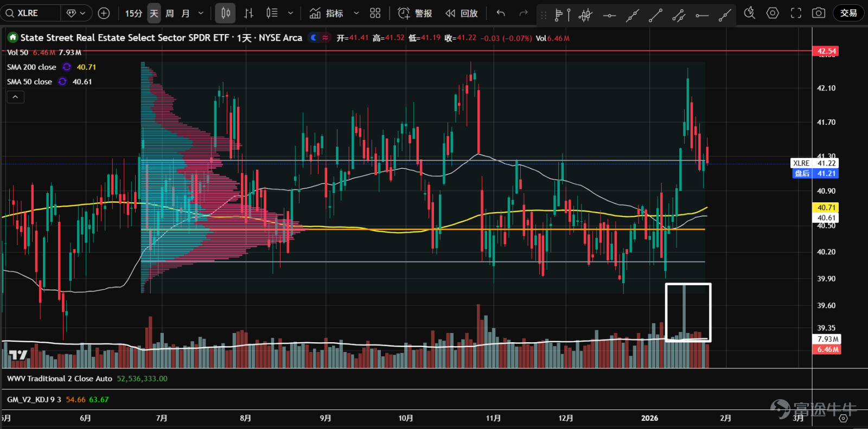Click the 交易 trade button

click(x=848, y=13)
